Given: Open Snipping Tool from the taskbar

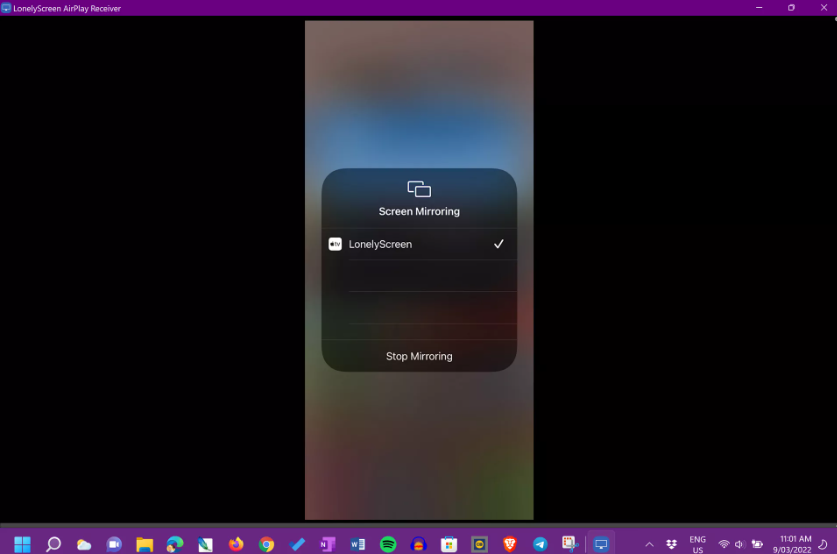Looking at the screenshot, I should (x=570, y=544).
